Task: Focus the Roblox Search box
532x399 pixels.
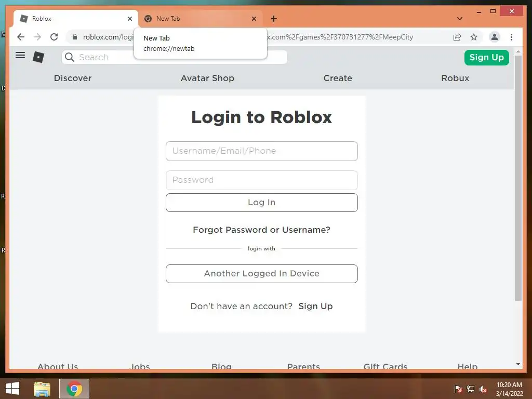Action: tap(175, 57)
